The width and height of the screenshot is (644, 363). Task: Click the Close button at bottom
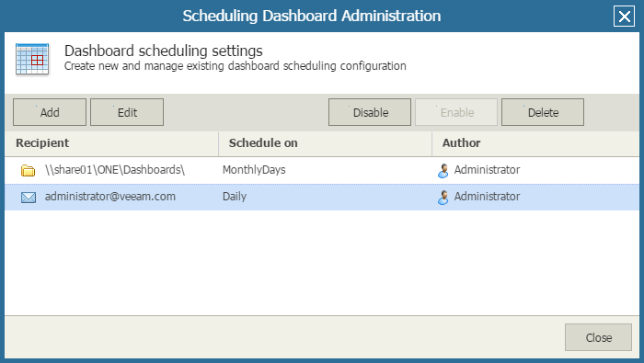(598, 337)
